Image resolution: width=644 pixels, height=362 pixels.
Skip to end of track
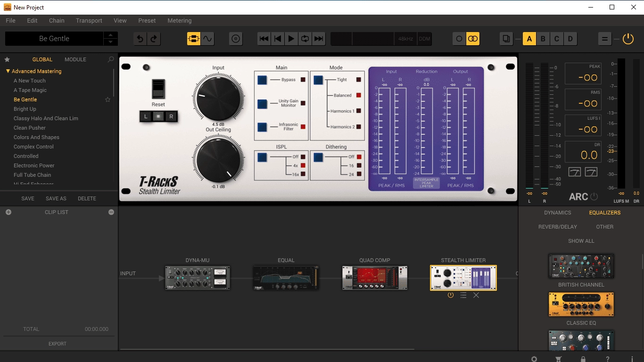coord(319,39)
